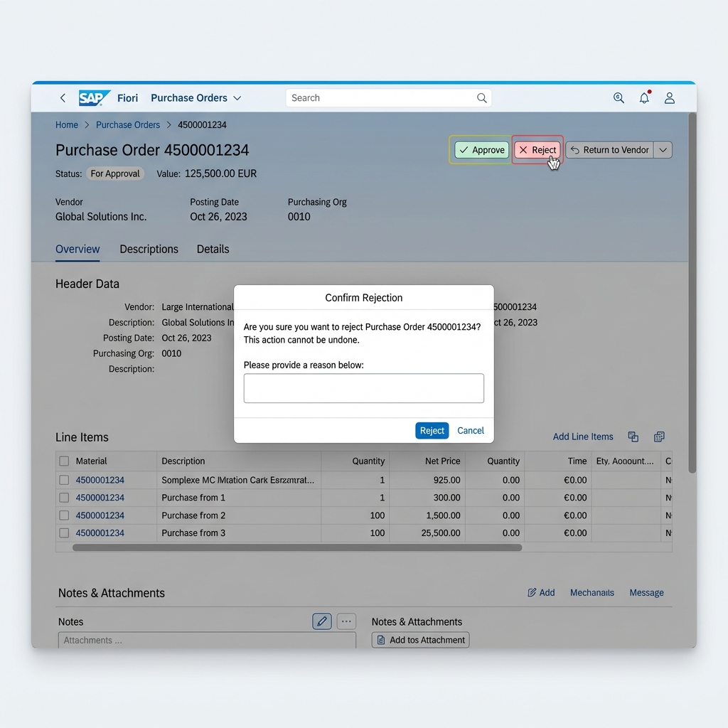Click the Add tos Attachment button

[420, 640]
